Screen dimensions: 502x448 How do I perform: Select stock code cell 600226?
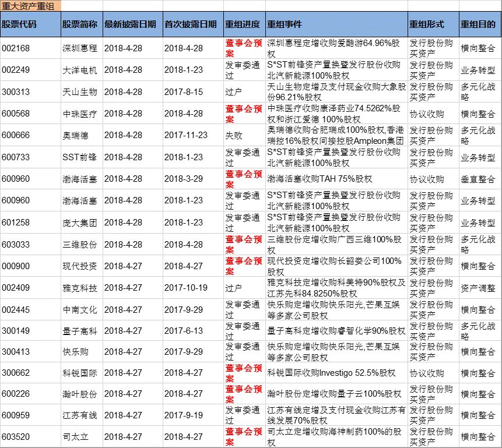30,394
